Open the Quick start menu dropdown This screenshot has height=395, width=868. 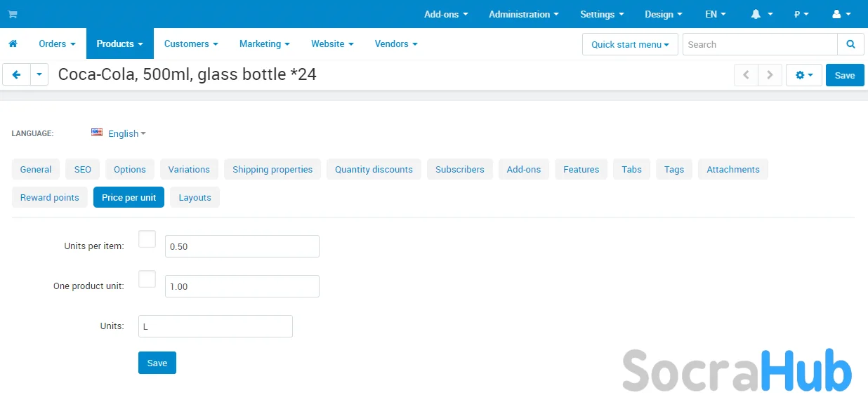click(629, 44)
